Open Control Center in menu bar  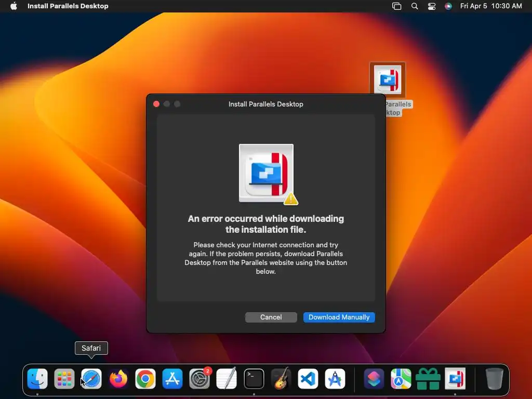tap(432, 6)
